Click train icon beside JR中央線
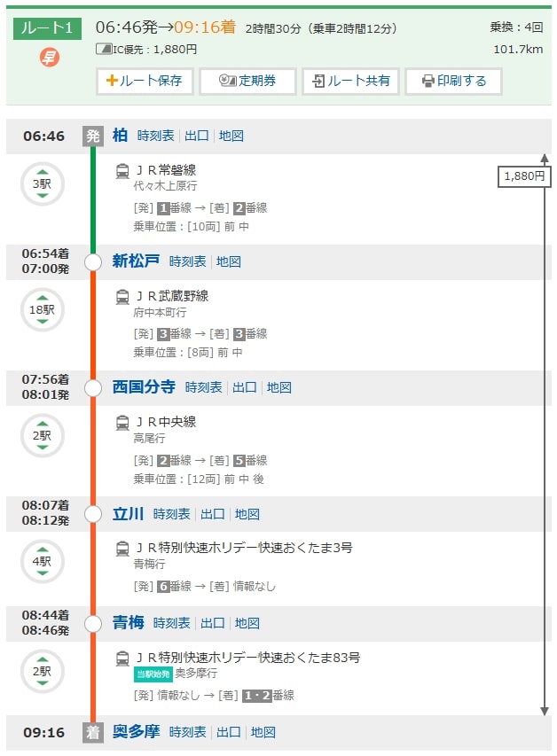 122,422
